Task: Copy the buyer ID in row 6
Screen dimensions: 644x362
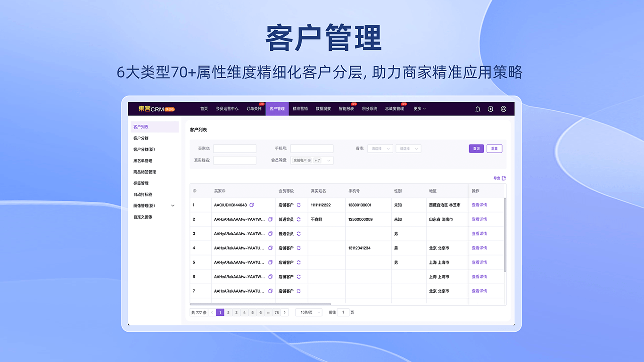Action: (x=271, y=277)
